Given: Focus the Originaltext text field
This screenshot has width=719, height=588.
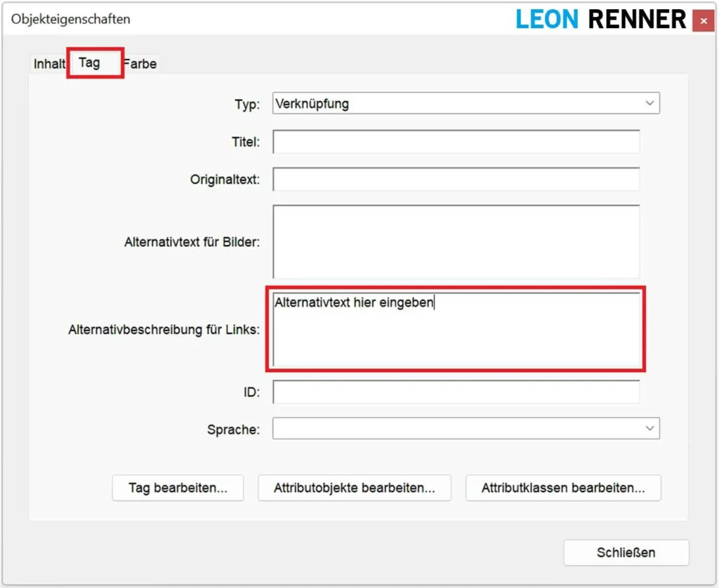Looking at the screenshot, I should 456,180.
